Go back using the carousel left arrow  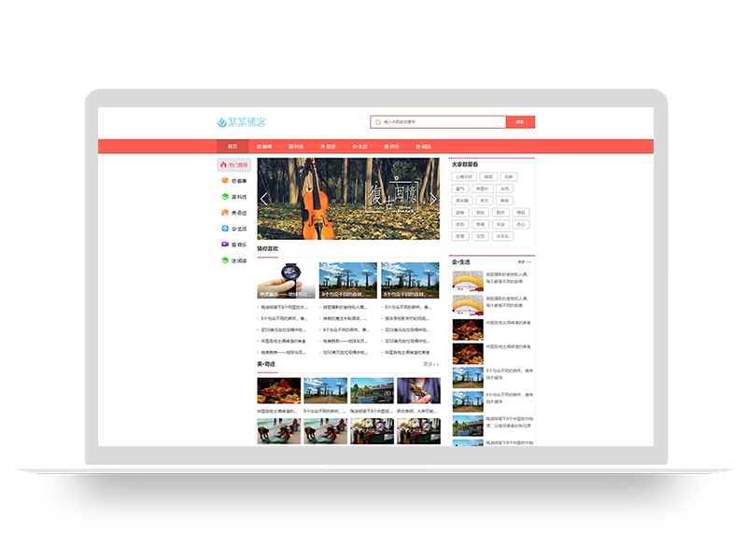[x=264, y=198]
